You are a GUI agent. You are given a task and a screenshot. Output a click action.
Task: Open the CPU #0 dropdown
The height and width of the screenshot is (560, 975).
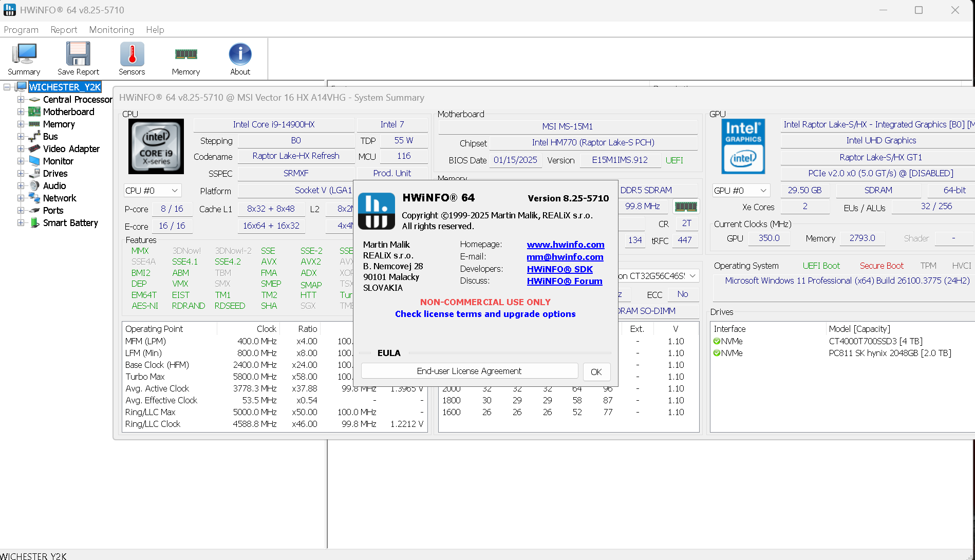tap(152, 191)
